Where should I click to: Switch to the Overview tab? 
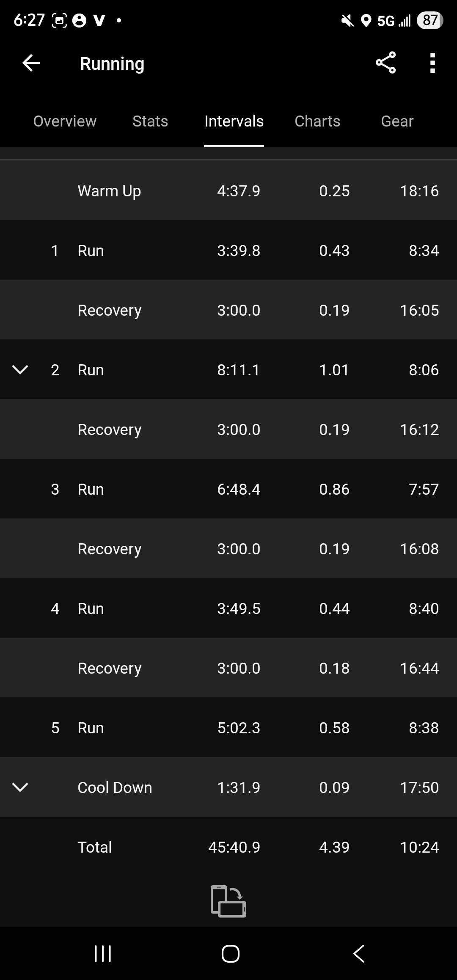pos(65,121)
